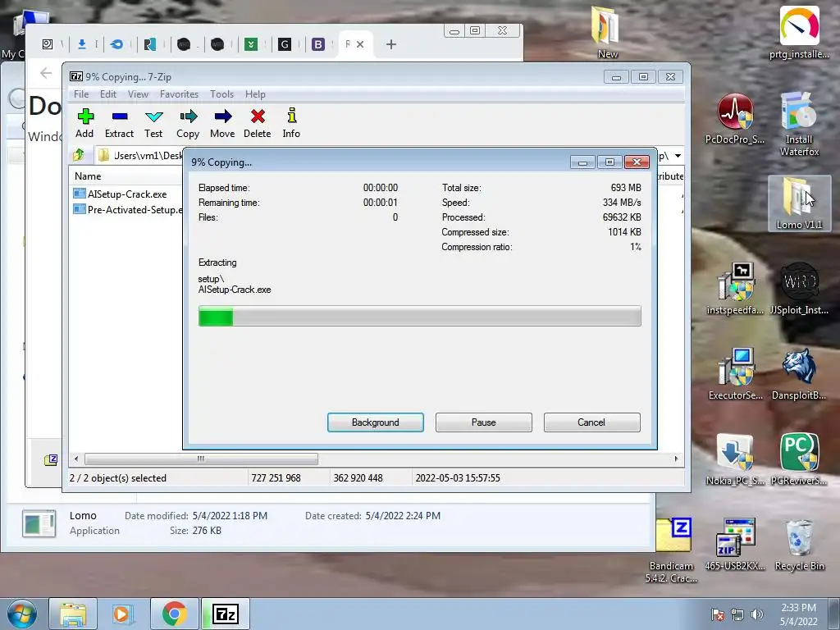Click the Copy toolbar icon

pyautogui.click(x=188, y=123)
